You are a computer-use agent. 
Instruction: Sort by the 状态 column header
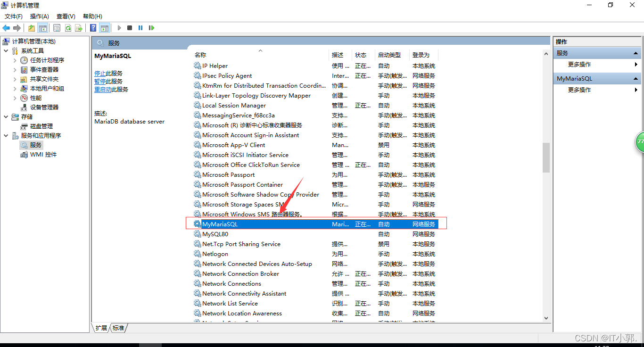361,55
